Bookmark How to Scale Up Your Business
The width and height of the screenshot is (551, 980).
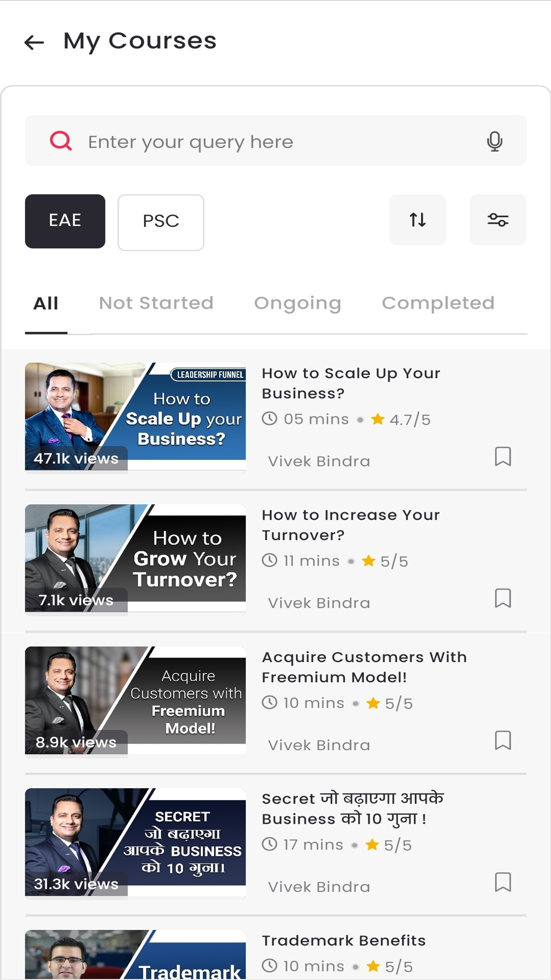(503, 456)
